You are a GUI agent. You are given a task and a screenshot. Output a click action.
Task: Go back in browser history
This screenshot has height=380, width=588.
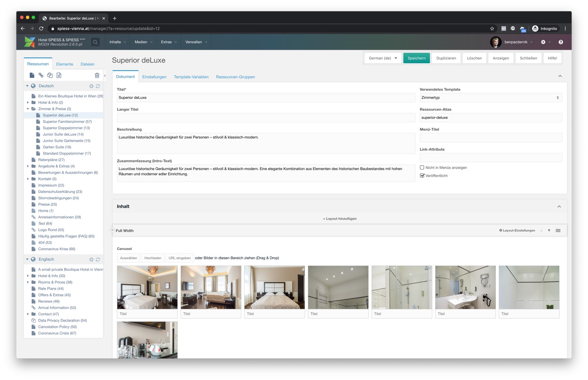[x=23, y=28]
